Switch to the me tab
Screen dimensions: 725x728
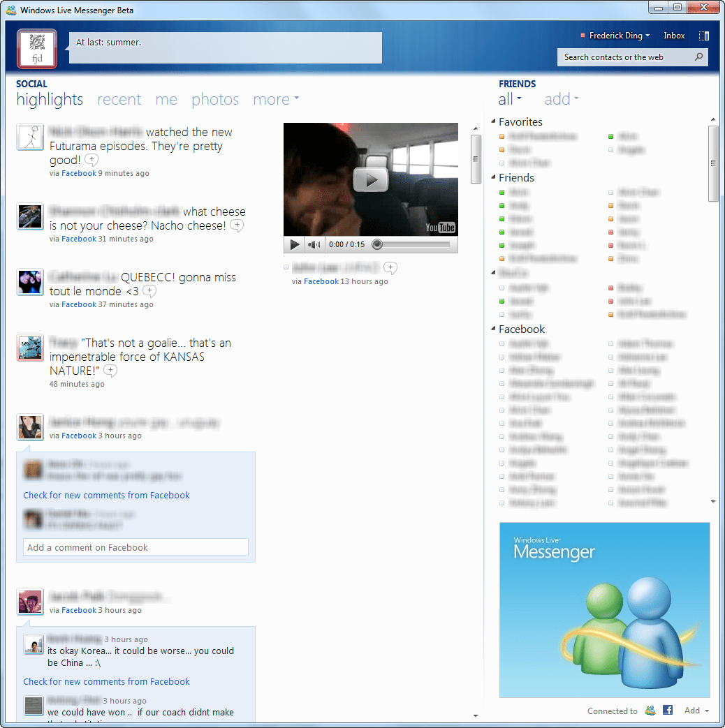(x=166, y=99)
